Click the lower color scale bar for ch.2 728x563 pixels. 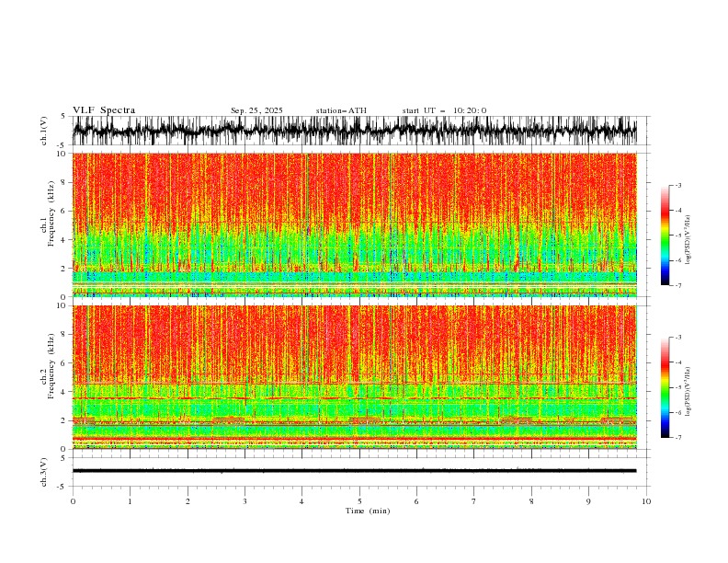click(665, 387)
